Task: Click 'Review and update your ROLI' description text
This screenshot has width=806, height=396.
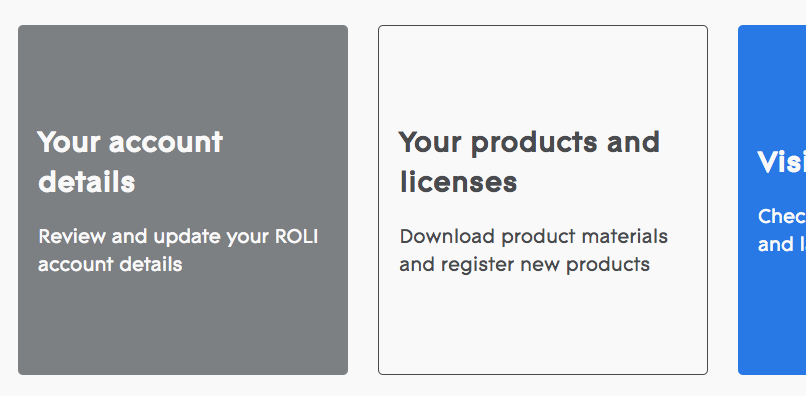Action: [178, 237]
